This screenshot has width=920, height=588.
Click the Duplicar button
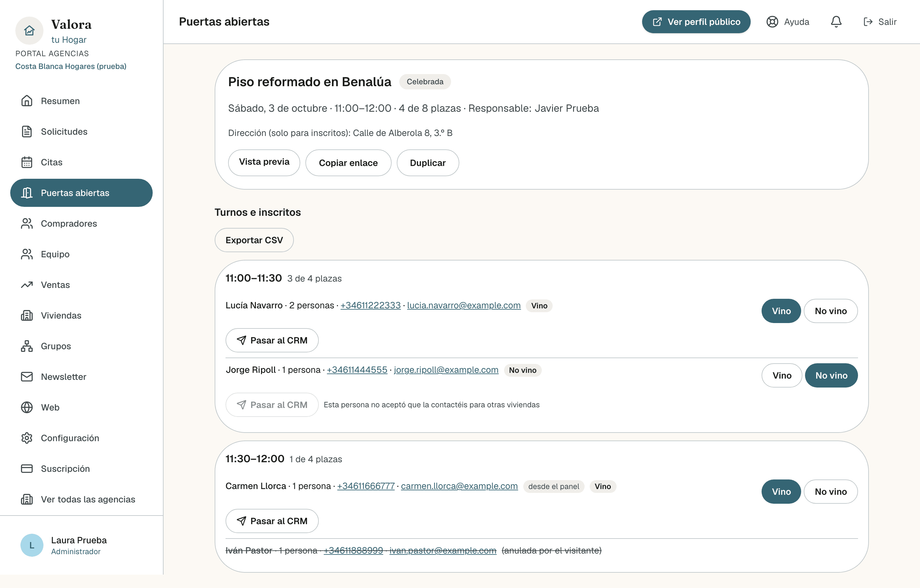427,163
